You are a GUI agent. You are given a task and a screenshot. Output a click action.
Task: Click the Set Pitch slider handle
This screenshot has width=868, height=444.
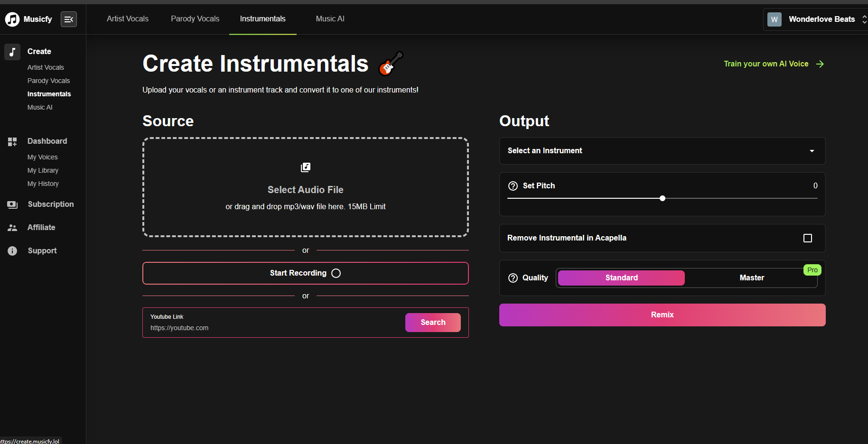point(663,198)
